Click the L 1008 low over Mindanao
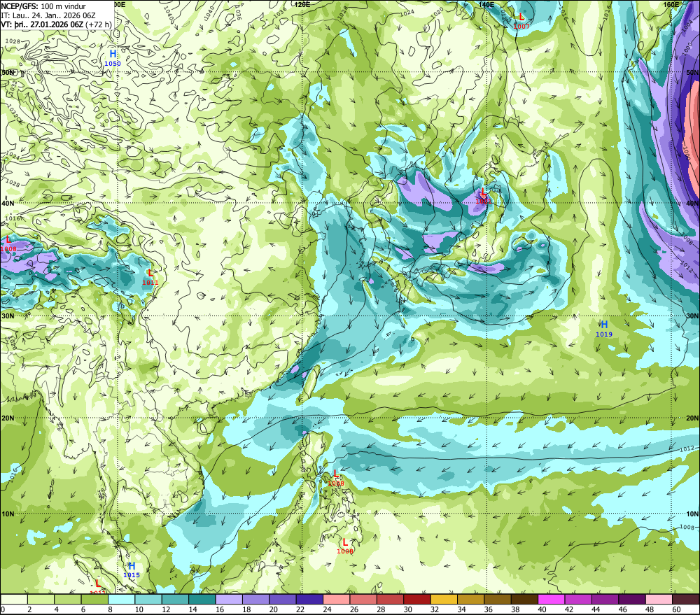This screenshot has height=615, width=700. click(x=344, y=546)
